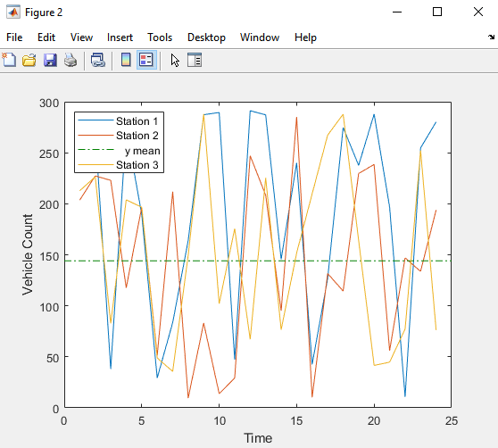Click the Figure 2 window title
The width and height of the screenshot is (498, 448).
click(x=44, y=12)
